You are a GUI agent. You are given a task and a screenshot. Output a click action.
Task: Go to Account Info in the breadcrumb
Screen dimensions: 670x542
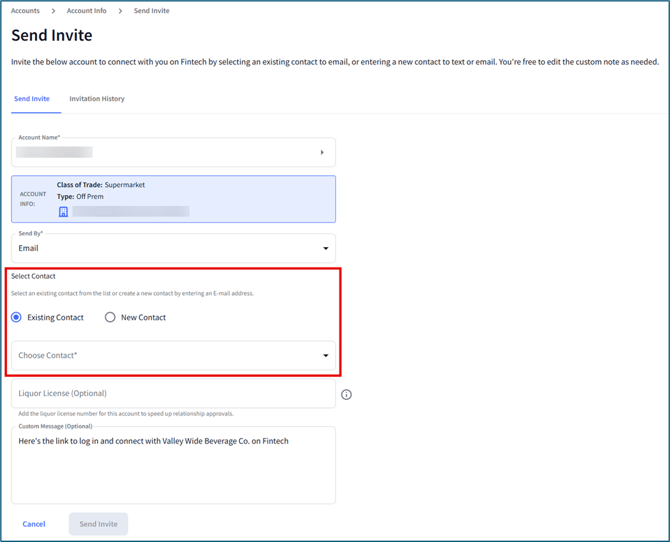86,11
